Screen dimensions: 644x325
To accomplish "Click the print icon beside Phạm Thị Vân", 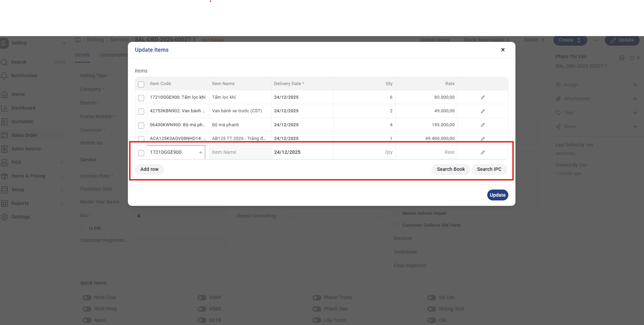I will pos(622,58).
